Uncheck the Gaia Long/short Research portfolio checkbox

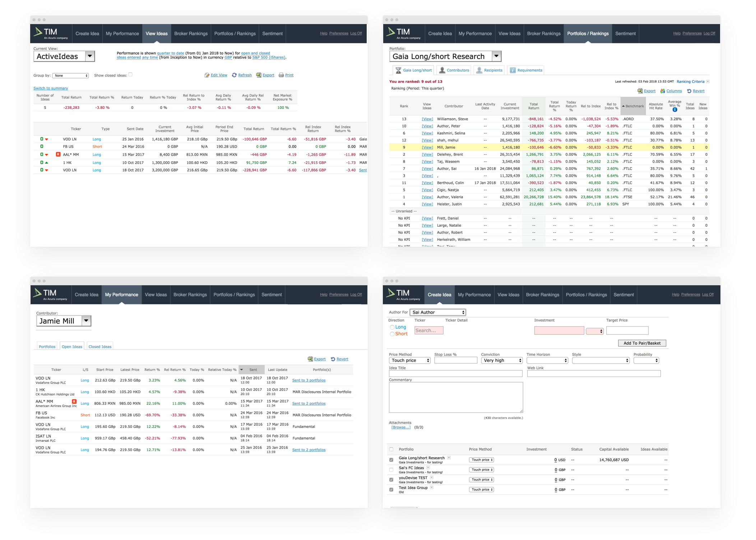click(x=391, y=460)
